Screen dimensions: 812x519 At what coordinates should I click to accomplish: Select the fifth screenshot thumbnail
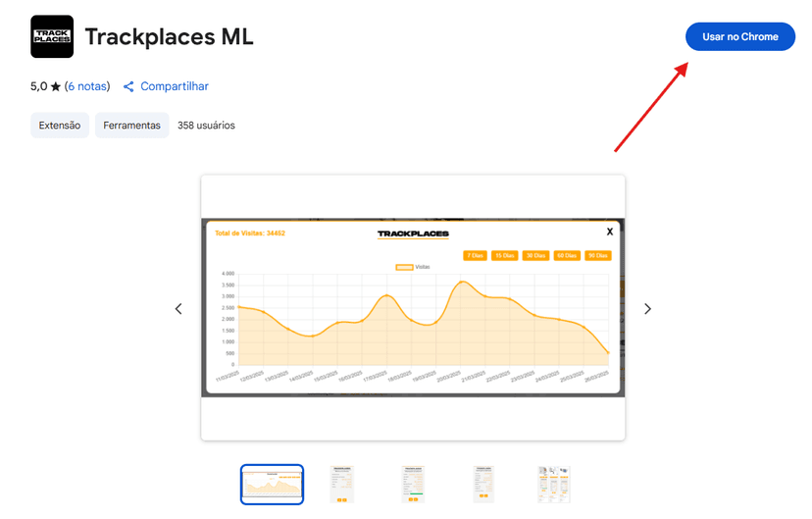(x=553, y=485)
